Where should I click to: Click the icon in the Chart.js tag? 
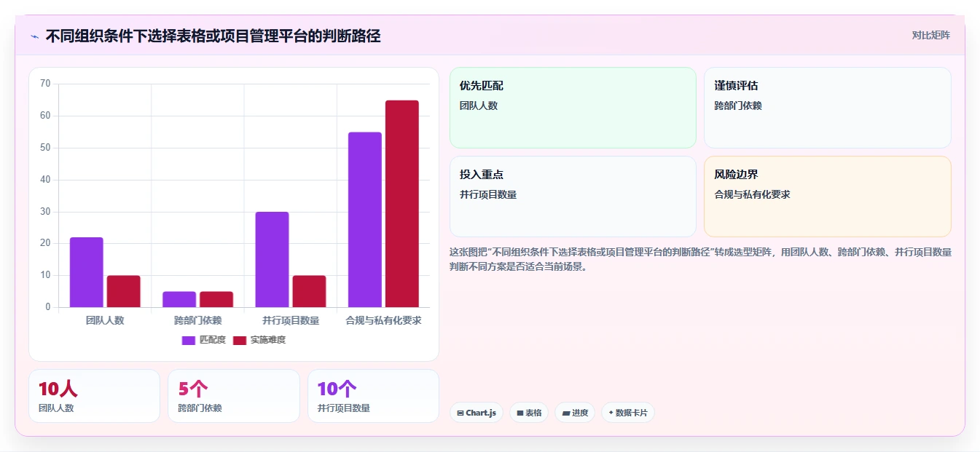(460, 413)
